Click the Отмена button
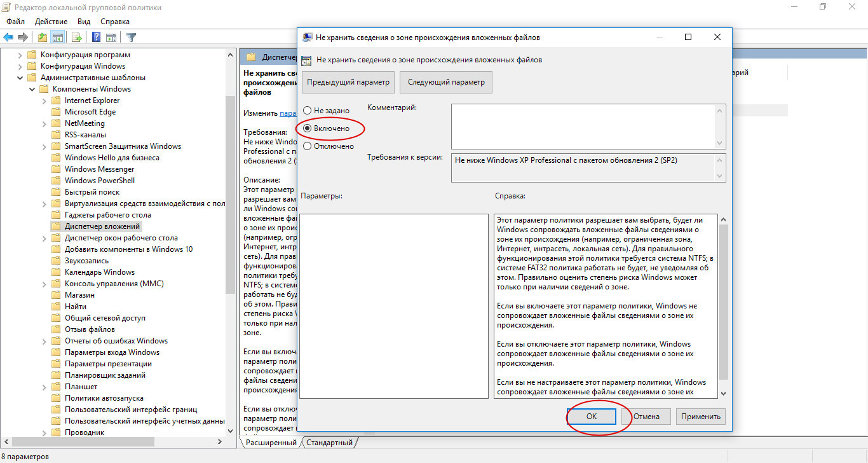The width and height of the screenshot is (868, 463). [646, 417]
